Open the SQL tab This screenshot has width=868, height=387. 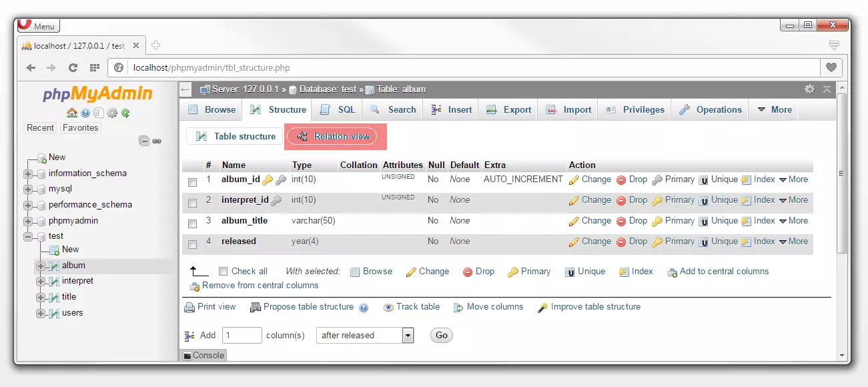pos(338,110)
